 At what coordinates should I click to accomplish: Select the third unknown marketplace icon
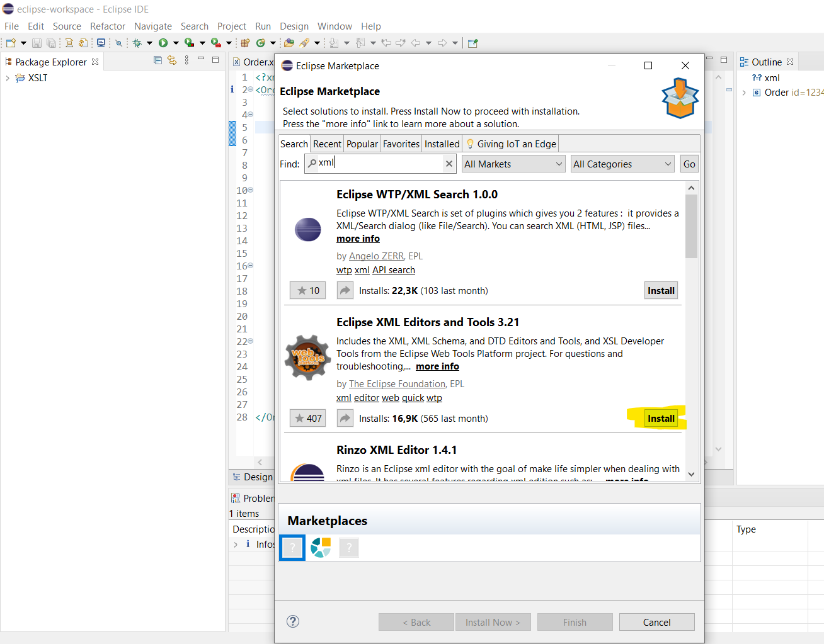pos(349,548)
